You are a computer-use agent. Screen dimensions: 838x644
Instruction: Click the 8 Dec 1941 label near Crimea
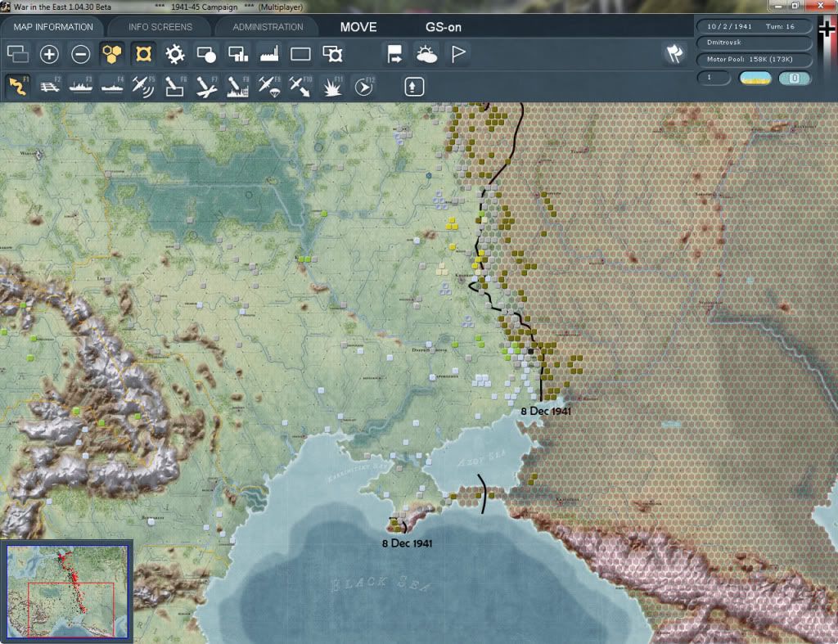click(408, 543)
